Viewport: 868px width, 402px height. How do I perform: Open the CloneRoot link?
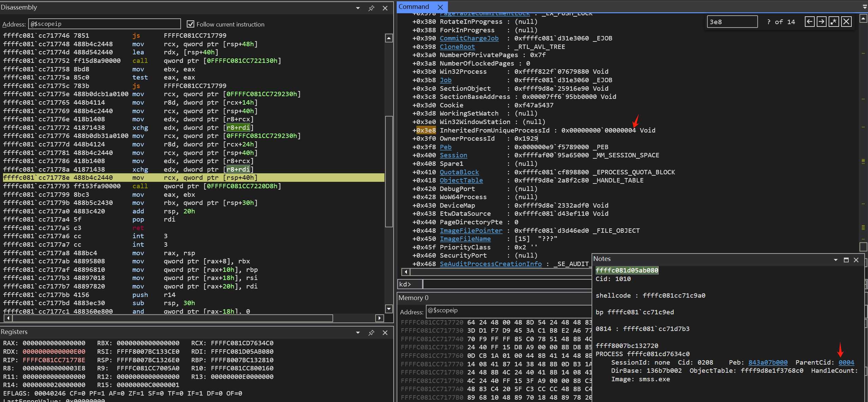click(457, 47)
